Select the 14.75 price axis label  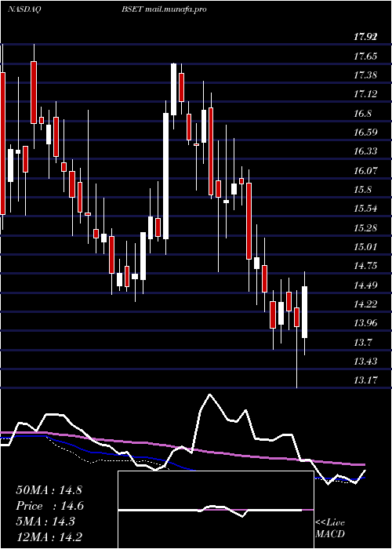(365, 265)
